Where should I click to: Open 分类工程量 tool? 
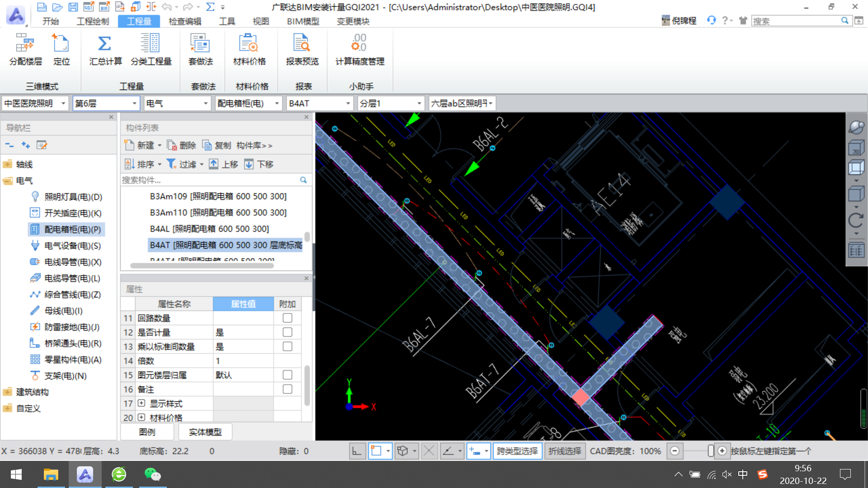[x=151, y=50]
